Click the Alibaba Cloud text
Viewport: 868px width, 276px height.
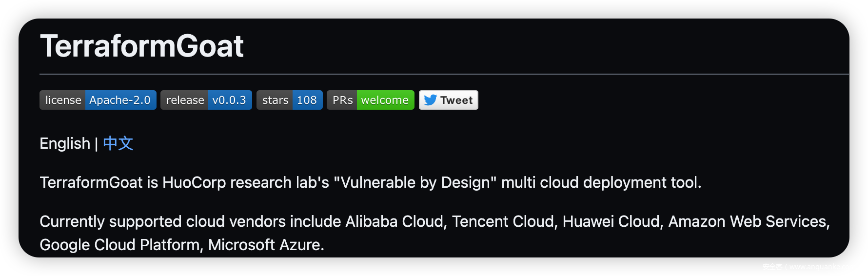click(395, 221)
